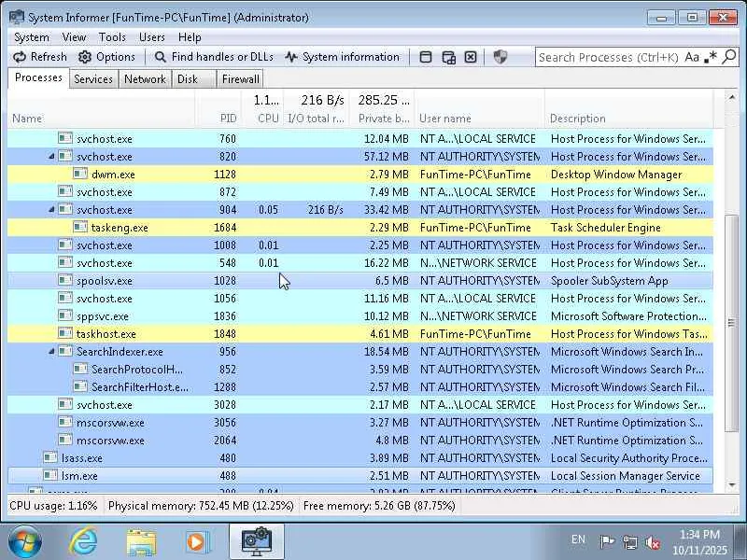The height and width of the screenshot is (560, 747).
Task: Select the taskeng.exe process icon
Action: click(80, 227)
